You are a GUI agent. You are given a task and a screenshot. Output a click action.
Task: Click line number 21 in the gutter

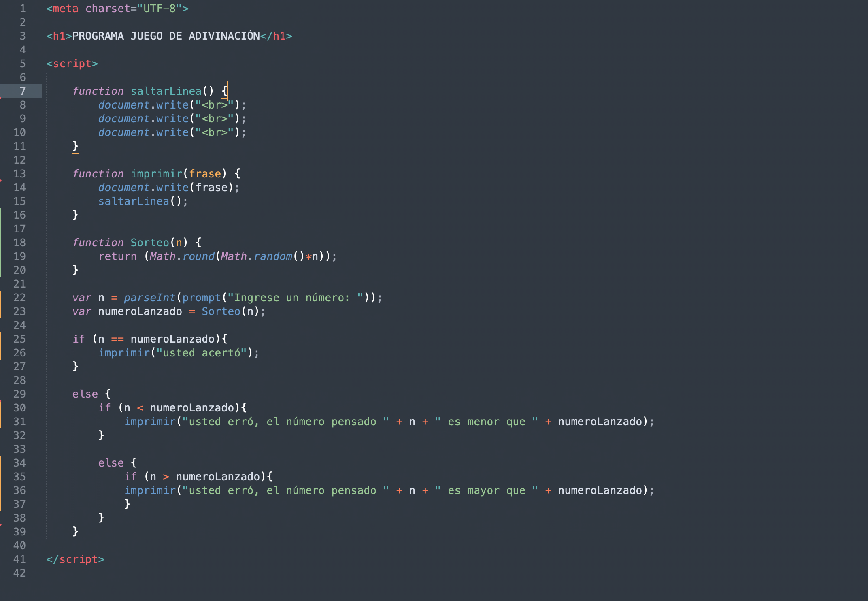tap(19, 284)
